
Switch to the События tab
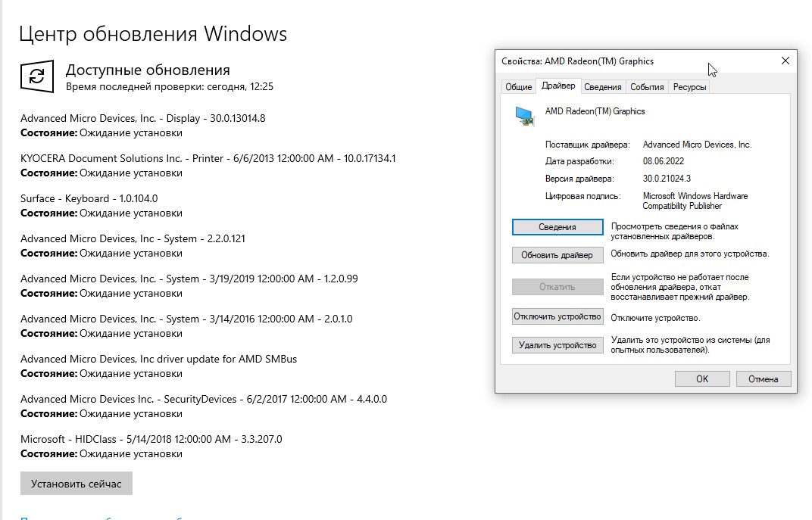[647, 87]
